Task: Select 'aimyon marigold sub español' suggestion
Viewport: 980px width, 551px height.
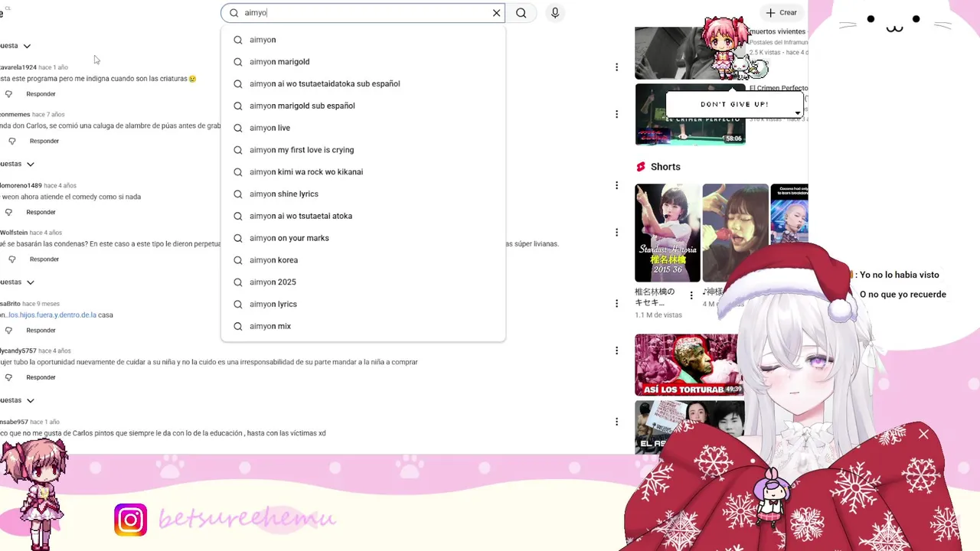Action: click(363, 106)
